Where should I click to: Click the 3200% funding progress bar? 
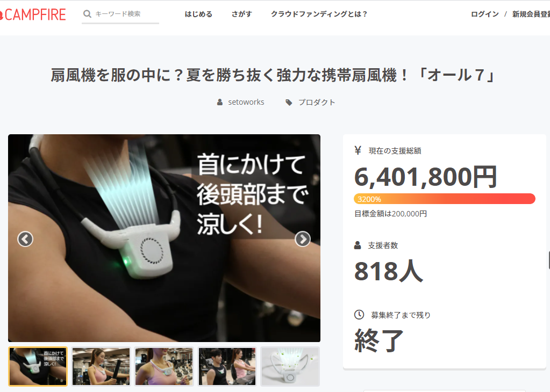point(445,199)
